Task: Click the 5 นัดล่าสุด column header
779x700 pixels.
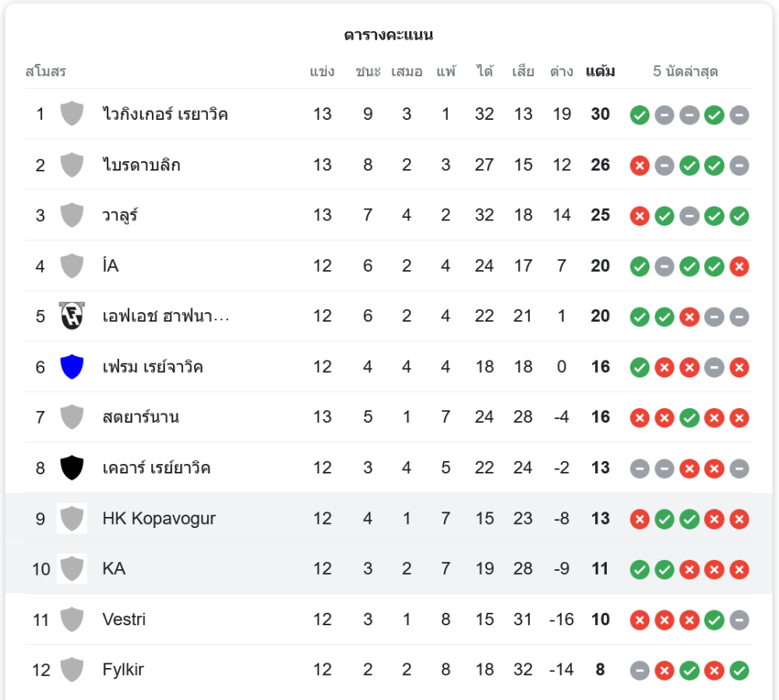Action: pos(686,72)
